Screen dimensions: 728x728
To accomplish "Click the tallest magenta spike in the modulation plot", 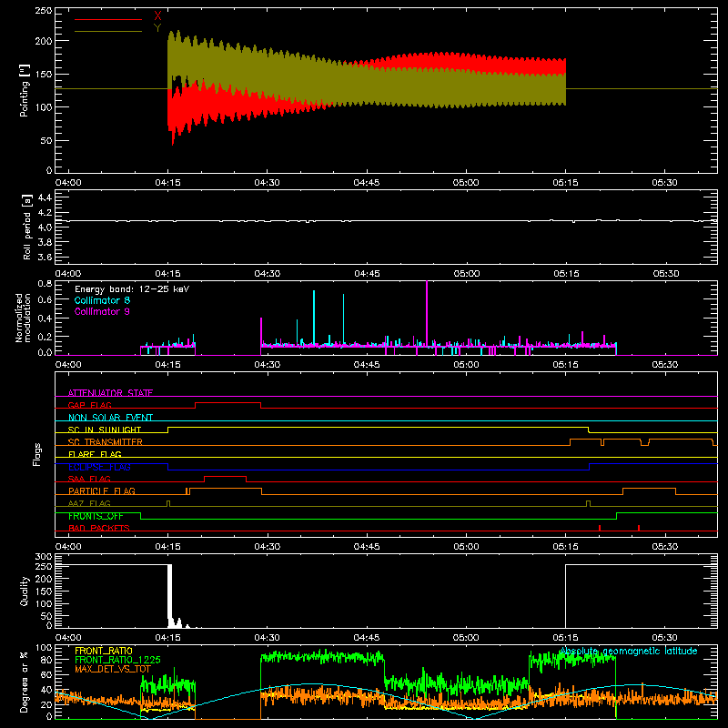I will [x=427, y=316].
